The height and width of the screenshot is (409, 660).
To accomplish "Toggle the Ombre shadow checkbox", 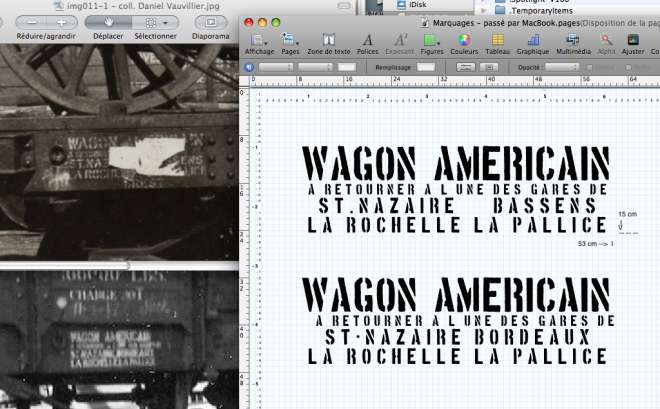I will pos(590,67).
